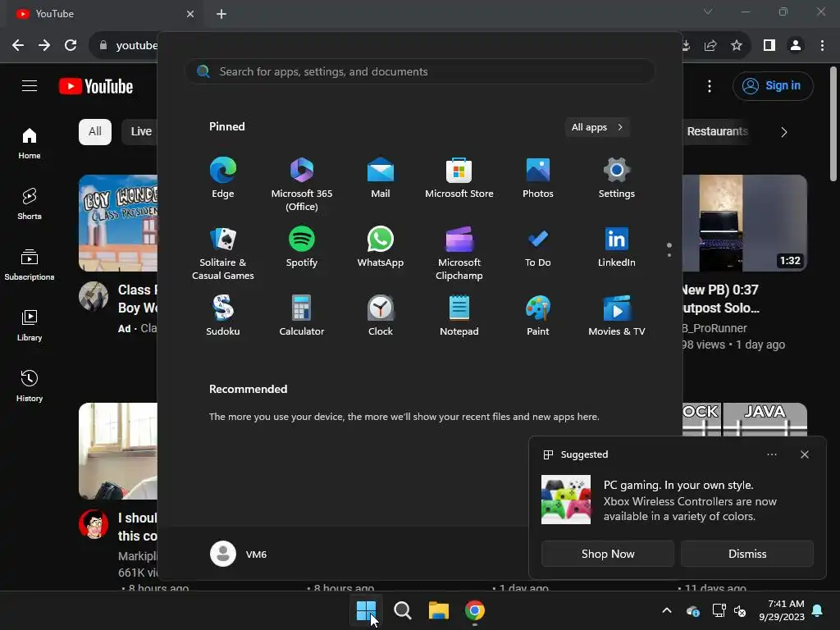Show hidden system tray icons

point(666,610)
